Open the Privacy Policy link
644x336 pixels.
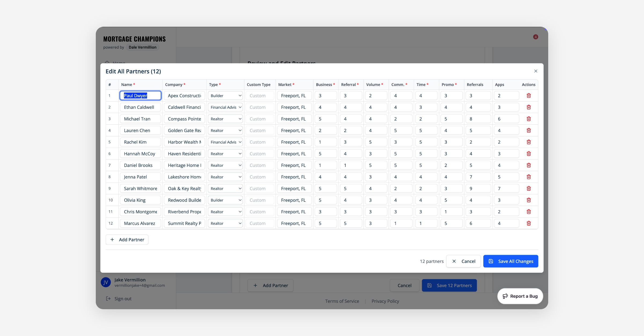[x=385, y=301]
